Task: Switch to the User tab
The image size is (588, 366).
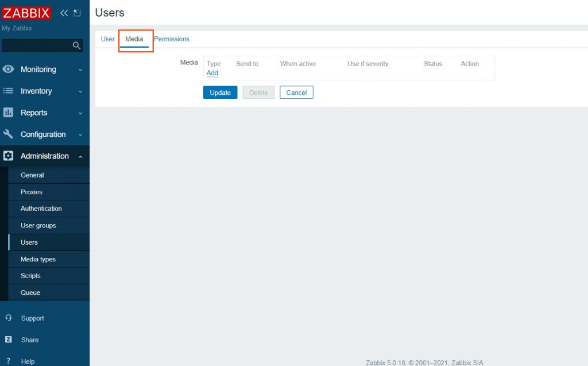Action: (x=107, y=39)
